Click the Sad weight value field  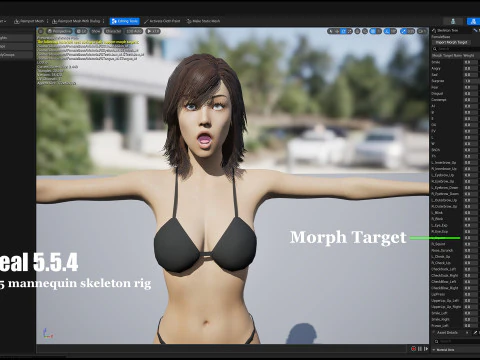coord(471,75)
